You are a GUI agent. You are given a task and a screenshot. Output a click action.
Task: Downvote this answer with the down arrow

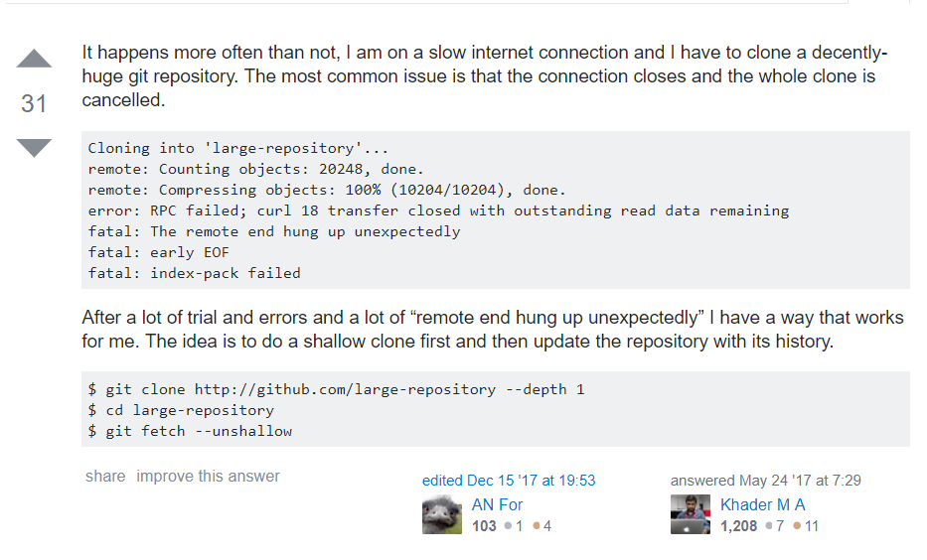tap(34, 147)
